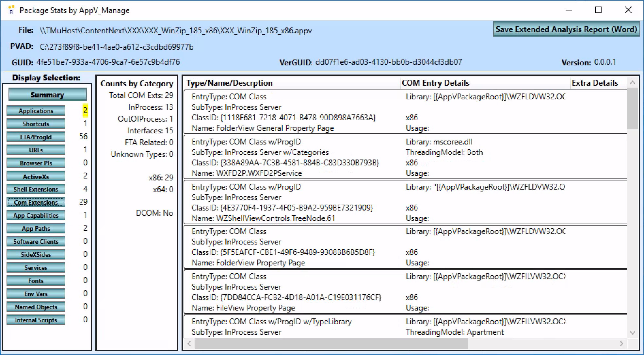View the URLs category
644x355 pixels.
36,150
